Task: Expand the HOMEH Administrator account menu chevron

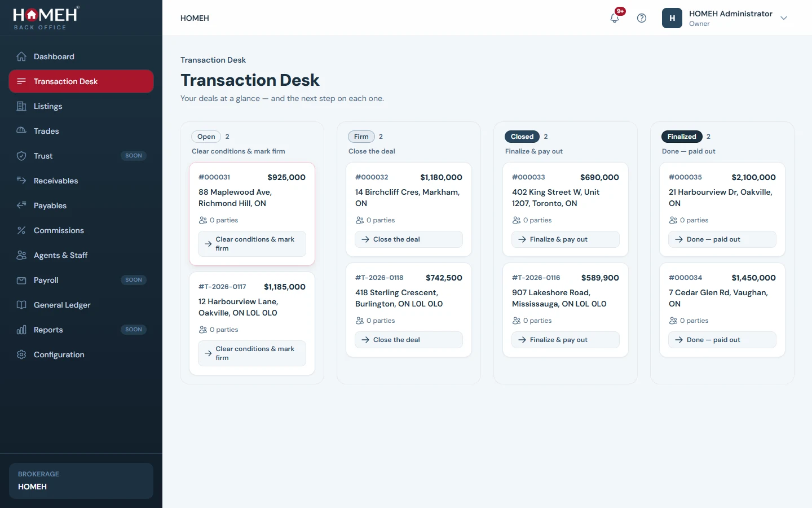Action: tap(784, 18)
